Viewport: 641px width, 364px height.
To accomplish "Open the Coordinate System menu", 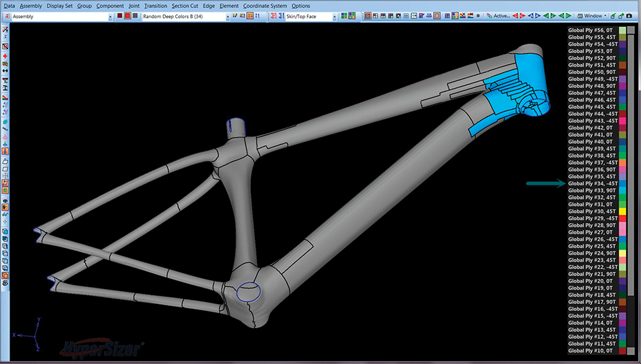I will (265, 5).
